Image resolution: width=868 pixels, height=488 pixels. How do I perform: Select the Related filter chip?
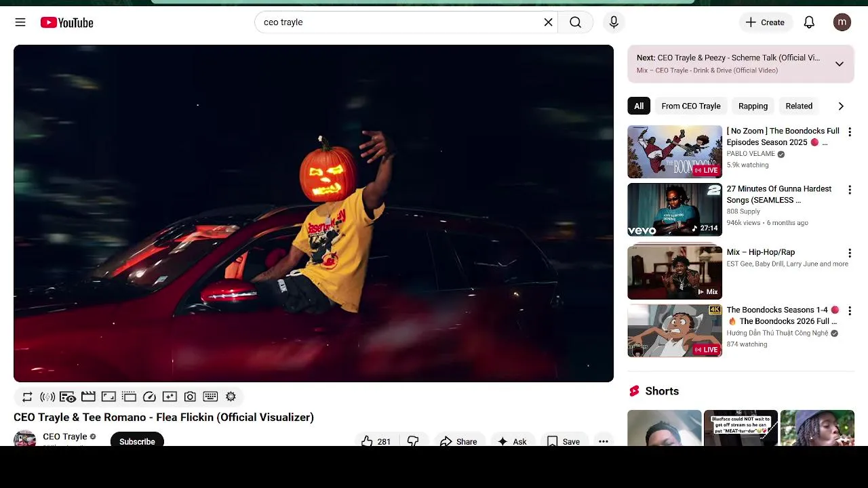click(x=799, y=106)
